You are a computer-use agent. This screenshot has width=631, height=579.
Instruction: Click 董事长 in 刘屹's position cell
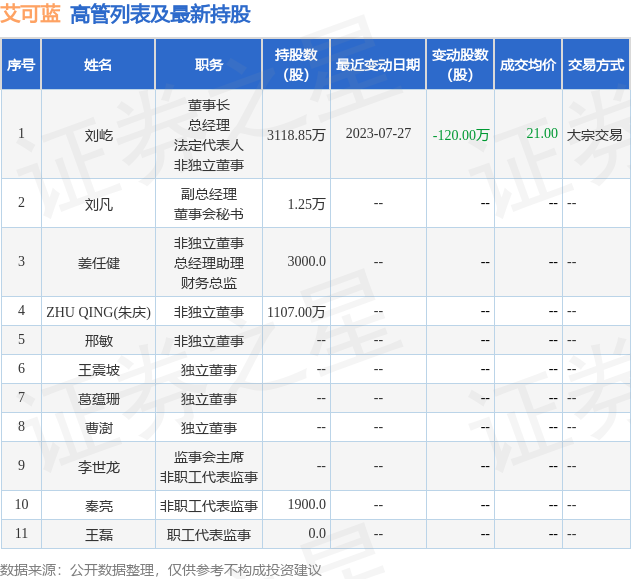coord(208,105)
